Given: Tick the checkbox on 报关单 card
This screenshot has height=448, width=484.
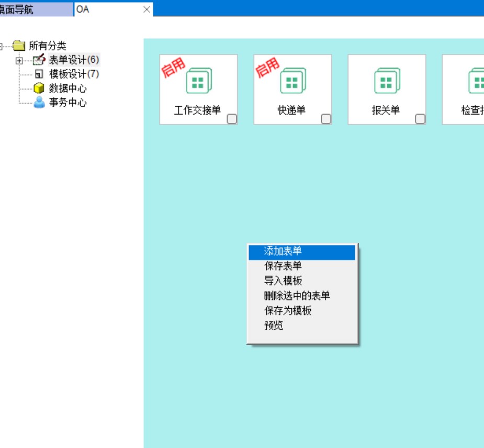Looking at the screenshot, I should tap(420, 119).
